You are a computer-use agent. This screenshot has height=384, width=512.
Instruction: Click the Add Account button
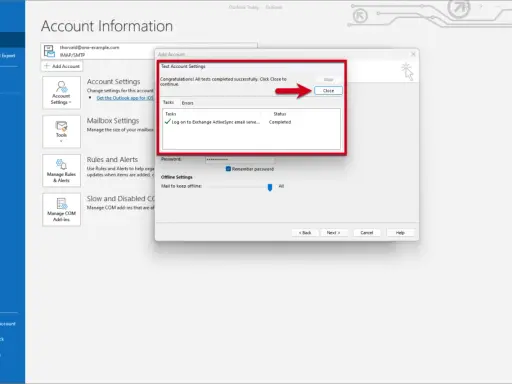[62, 66]
